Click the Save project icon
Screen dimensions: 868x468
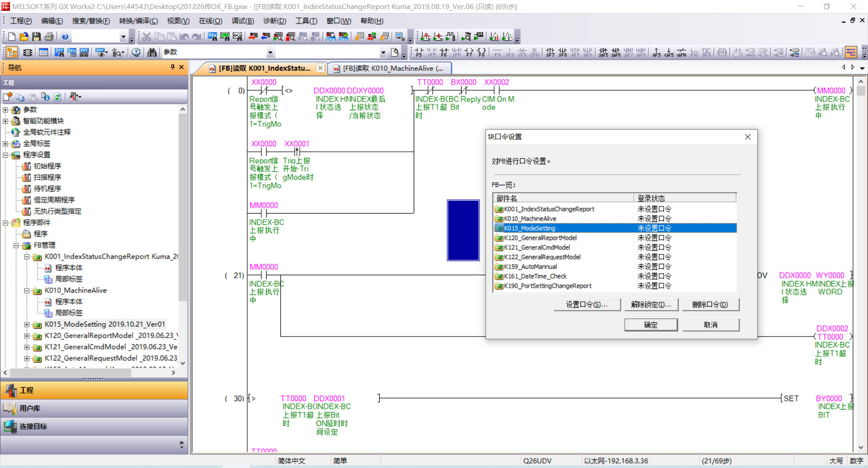37,37
